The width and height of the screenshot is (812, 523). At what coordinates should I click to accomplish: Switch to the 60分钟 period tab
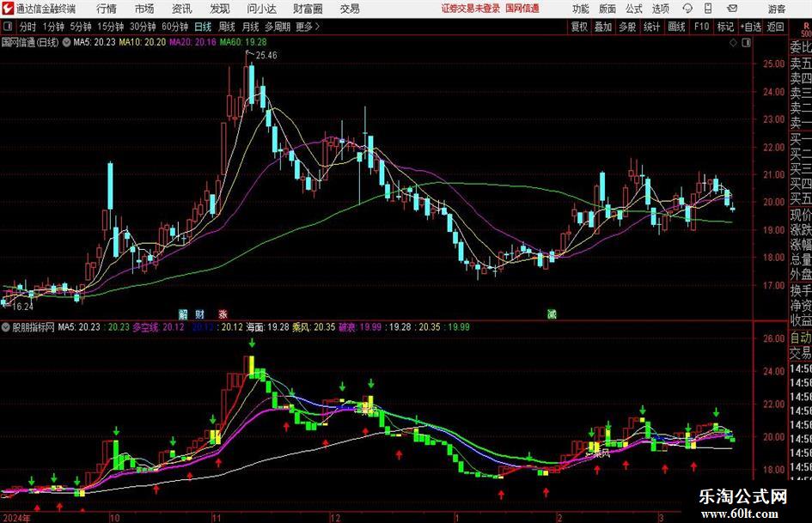tap(174, 27)
